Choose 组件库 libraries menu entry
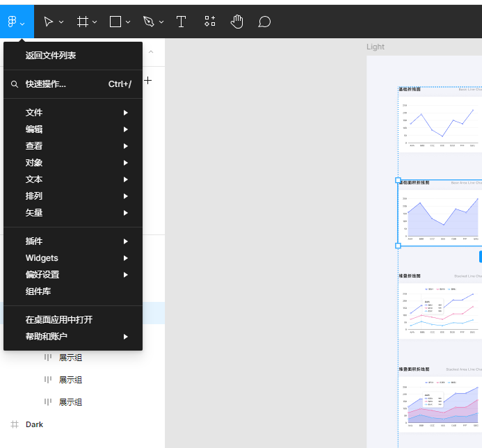 [73, 291]
